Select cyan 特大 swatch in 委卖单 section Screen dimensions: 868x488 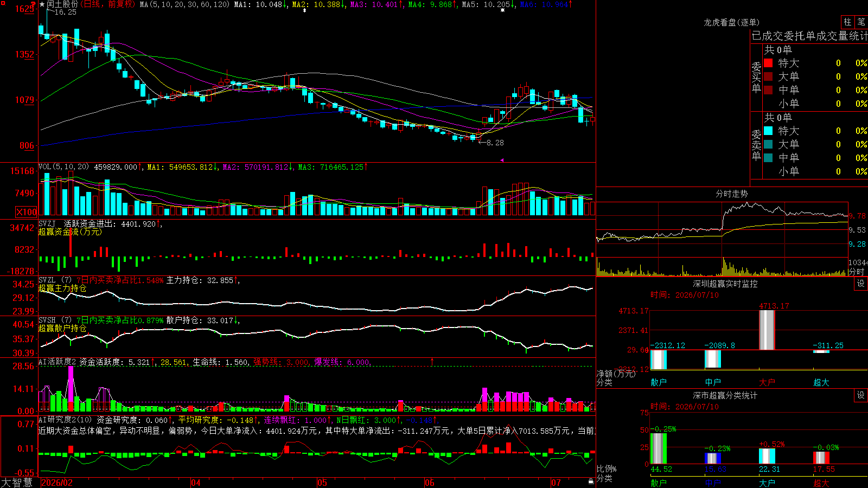coord(768,131)
